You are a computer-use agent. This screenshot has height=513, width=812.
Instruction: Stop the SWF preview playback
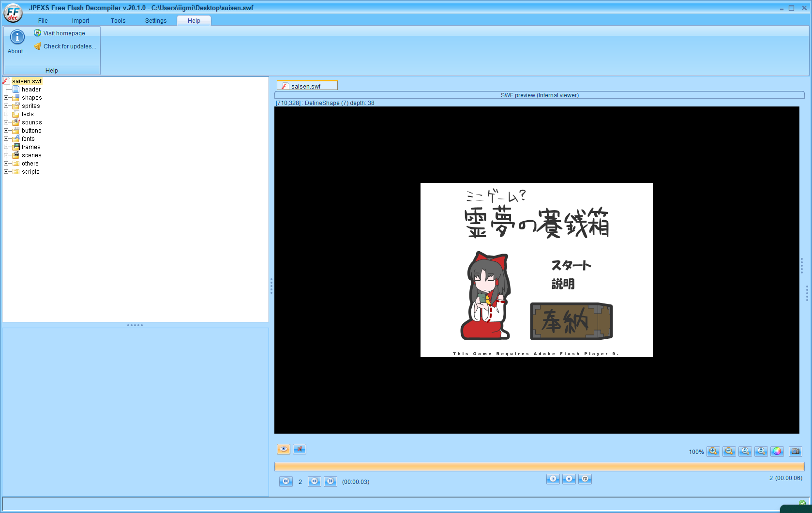pyautogui.click(x=569, y=479)
